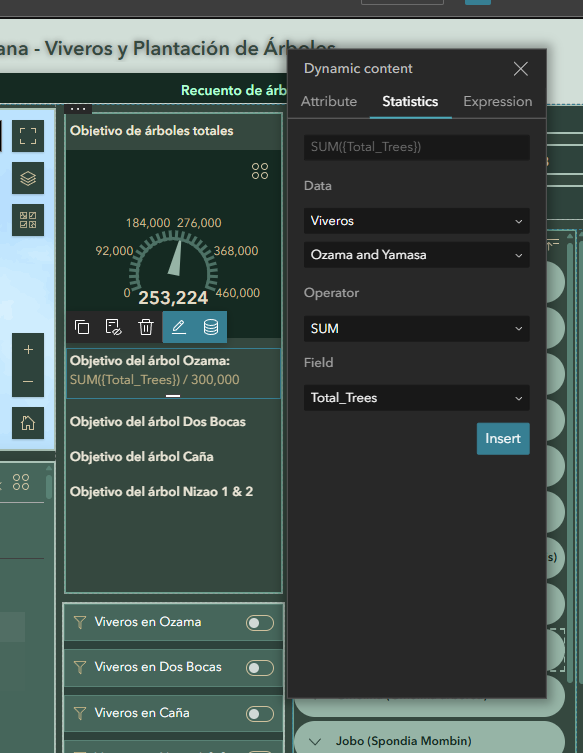Click the Insert button
The width and height of the screenshot is (583, 753).
tap(503, 438)
